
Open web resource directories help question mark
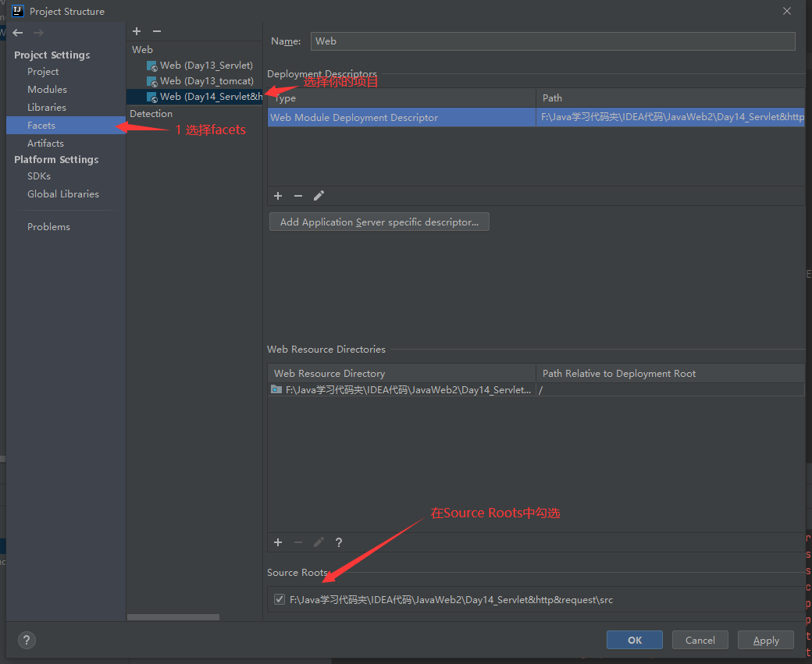click(339, 542)
